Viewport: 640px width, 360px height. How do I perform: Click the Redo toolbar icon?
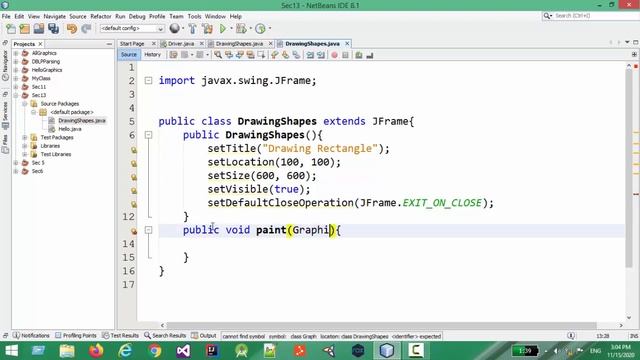tap(86, 29)
